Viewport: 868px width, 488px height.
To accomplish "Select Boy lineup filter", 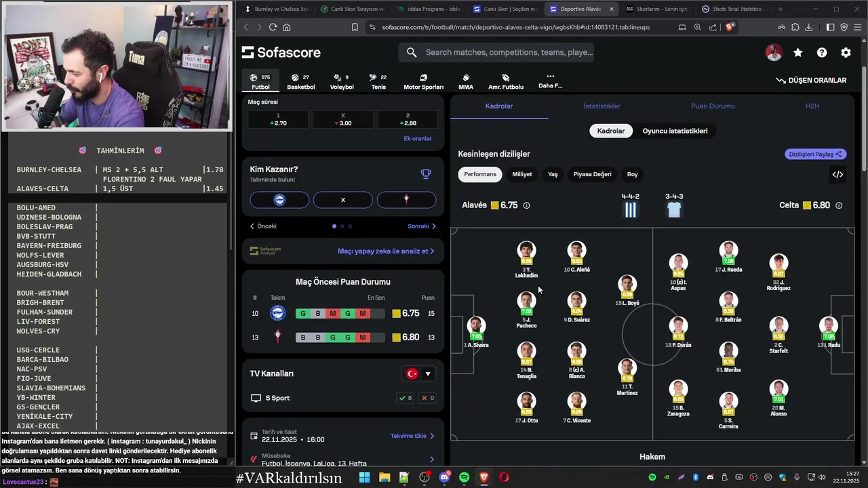I will coord(632,174).
